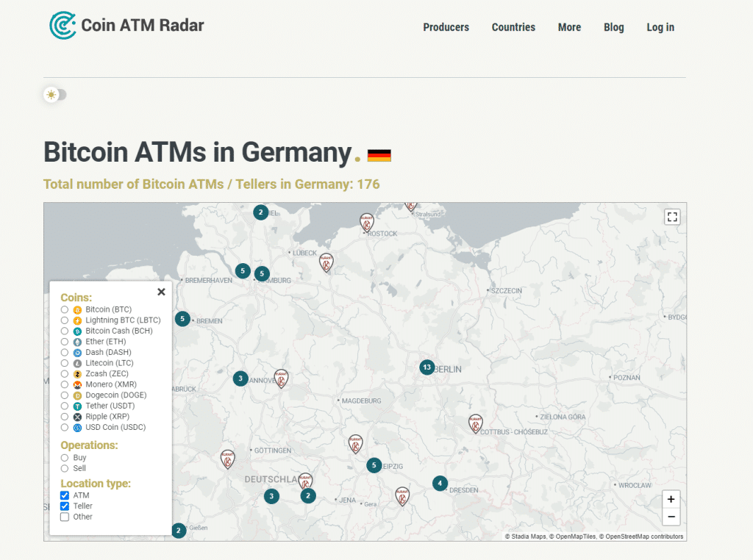This screenshot has width=753, height=560.
Task: Click the ATM pin southeast of Lübeck
Action: tap(326, 263)
